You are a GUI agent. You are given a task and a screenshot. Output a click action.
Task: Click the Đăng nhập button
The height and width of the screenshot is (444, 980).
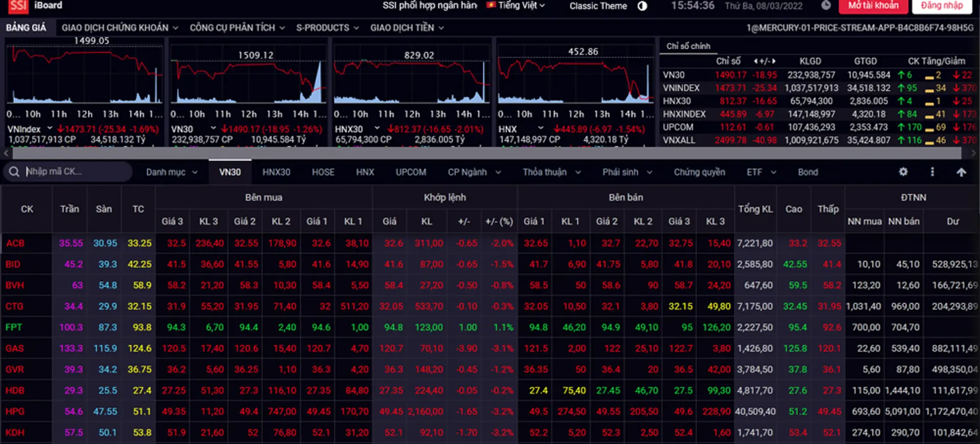tap(942, 6)
